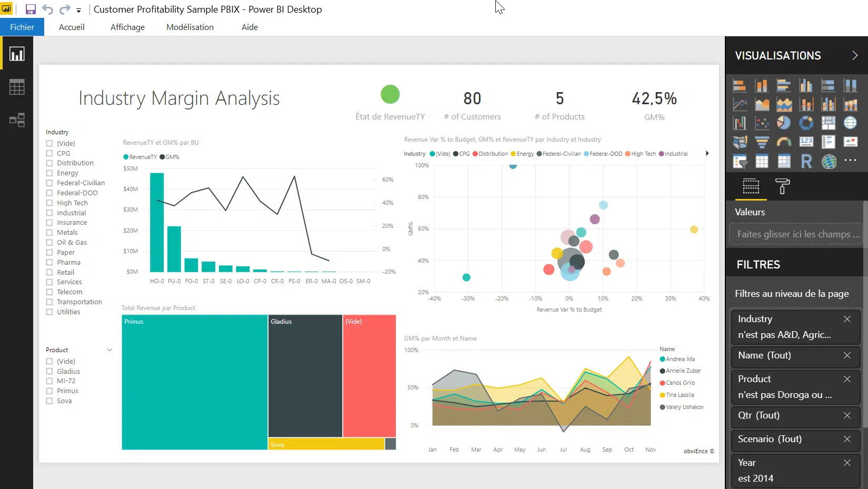Select the donut chart visualization
The image size is (868, 489).
click(806, 122)
